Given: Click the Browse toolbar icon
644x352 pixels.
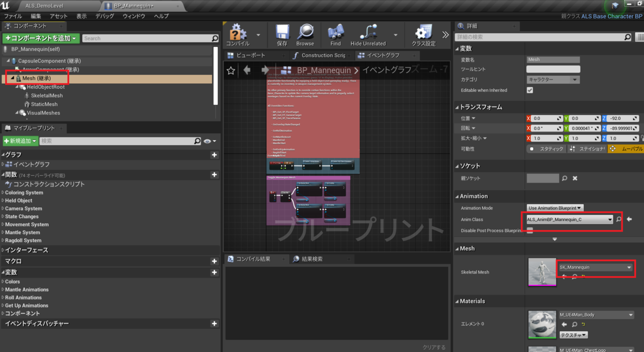Looking at the screenshot, I should [x=305, y=34].
